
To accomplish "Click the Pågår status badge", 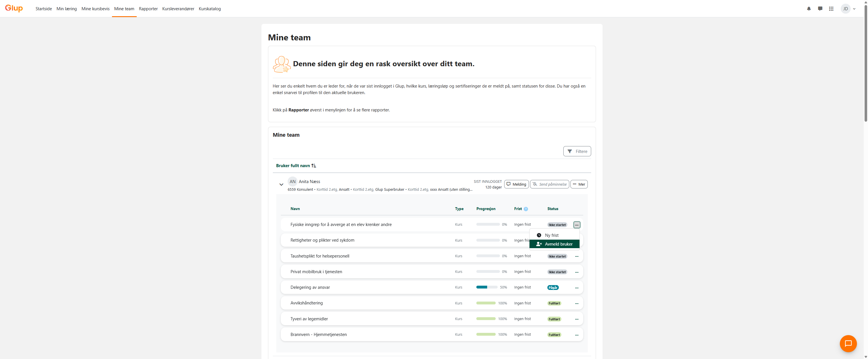I will [553, 288].
